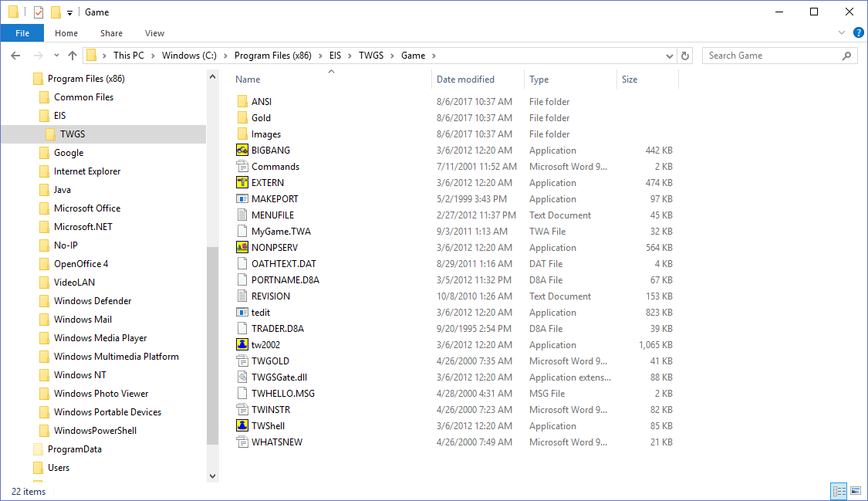Select the REVISION text document
This screenshot has height=501, width=868.
[270, 296]
